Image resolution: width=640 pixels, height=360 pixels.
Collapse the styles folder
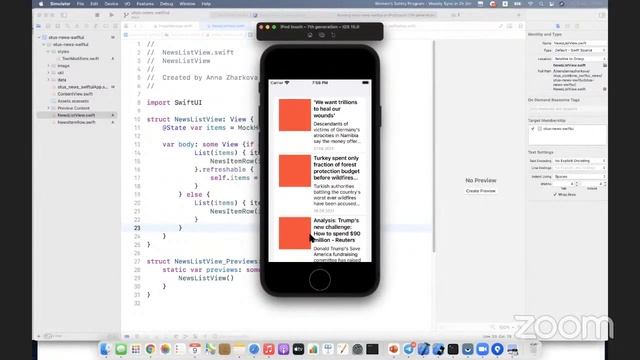(49, 51)
